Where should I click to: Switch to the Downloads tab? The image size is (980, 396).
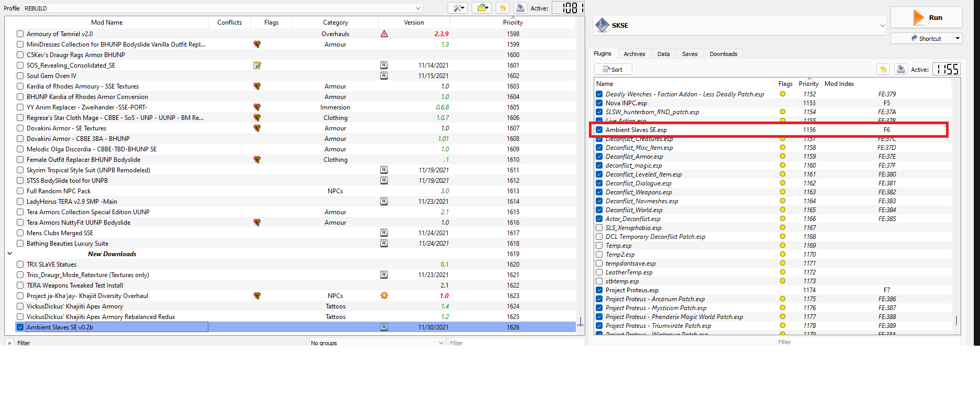click(x=723, y=54)
